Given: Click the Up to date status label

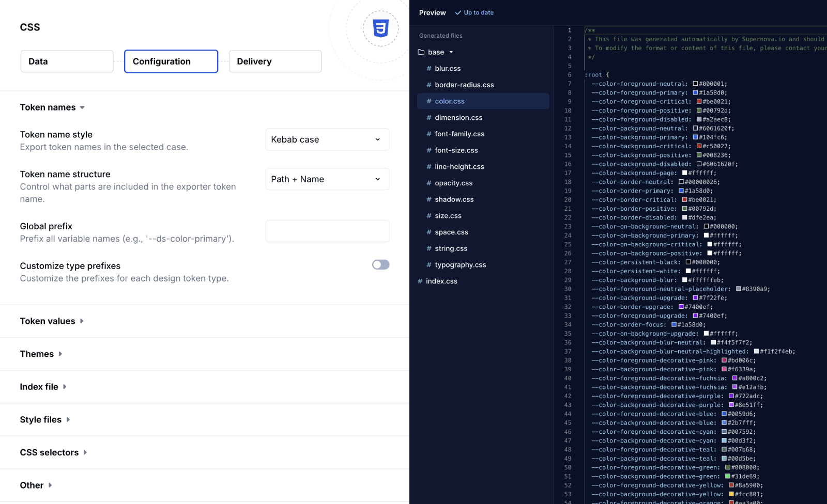Looking at the screenshot, I should pyautogui.click(x=479, y=13).
